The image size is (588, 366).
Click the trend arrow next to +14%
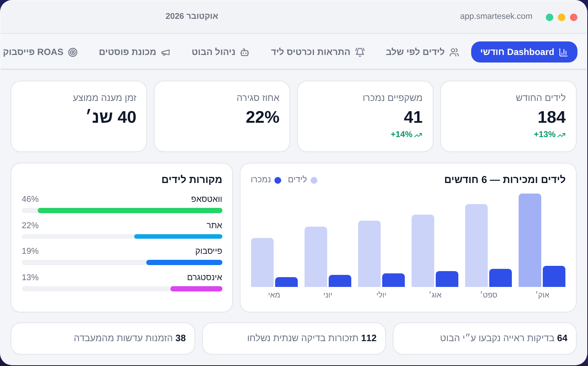[x=418, y=135]
